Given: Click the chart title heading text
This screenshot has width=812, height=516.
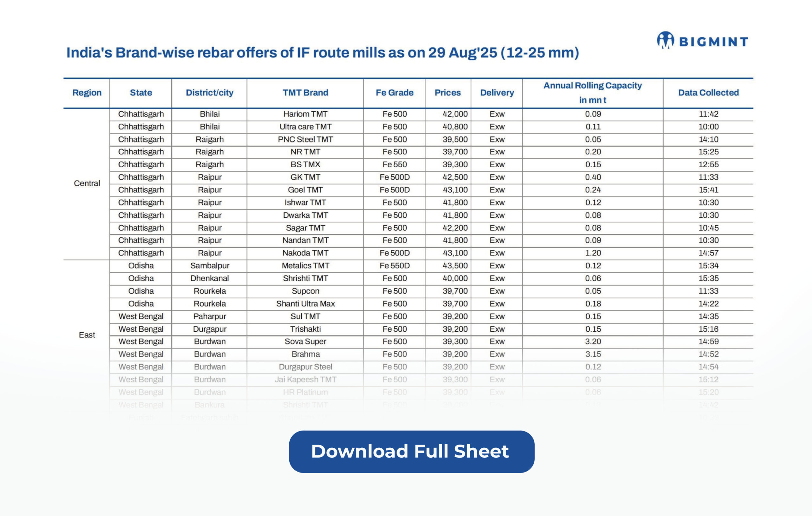Looking at the screenshot, I should pos(322,53).
